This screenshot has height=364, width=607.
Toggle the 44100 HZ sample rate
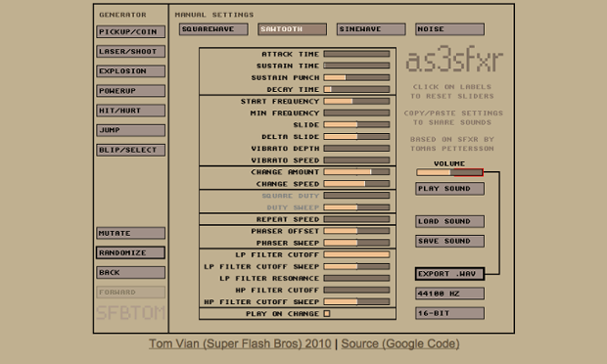click(x=449, y=294)
